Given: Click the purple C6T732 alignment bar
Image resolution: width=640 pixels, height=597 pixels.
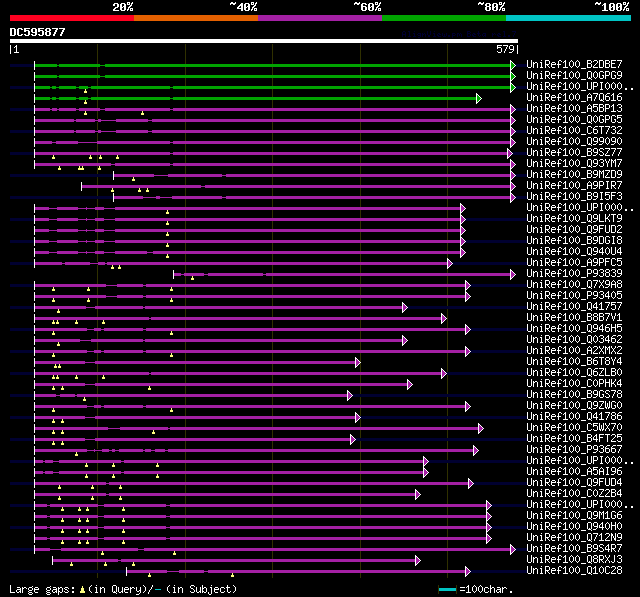Looking at the screenshot, I should point(273,131).
